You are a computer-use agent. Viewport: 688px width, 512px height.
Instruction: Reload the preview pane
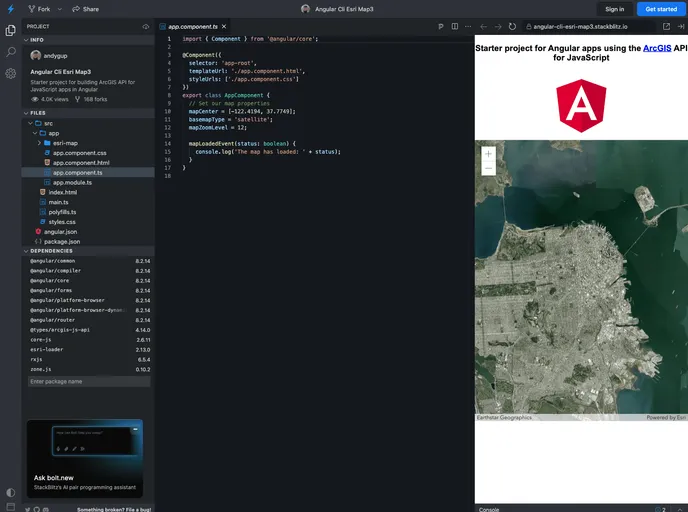click(512, 27)
